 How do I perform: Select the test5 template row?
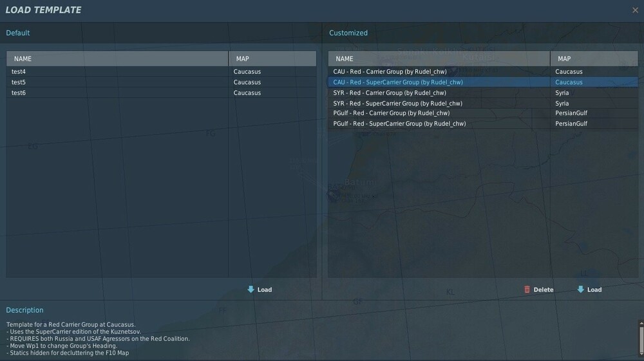coord(162,82)
